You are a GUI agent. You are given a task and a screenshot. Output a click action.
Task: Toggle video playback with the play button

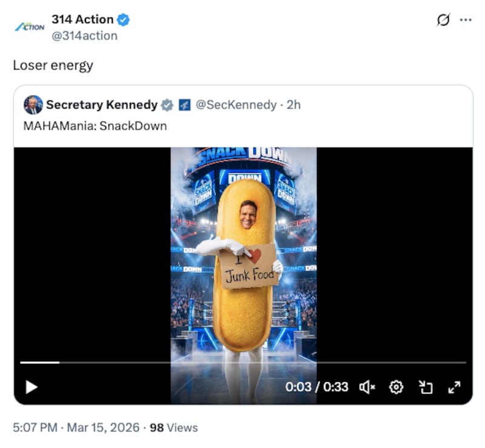32,386
